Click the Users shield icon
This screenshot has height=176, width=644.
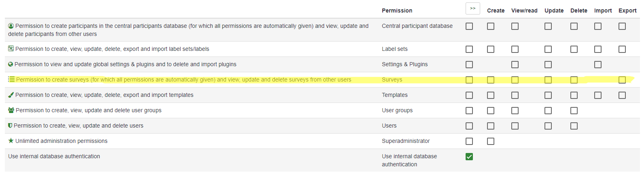(x=10, y=126)
